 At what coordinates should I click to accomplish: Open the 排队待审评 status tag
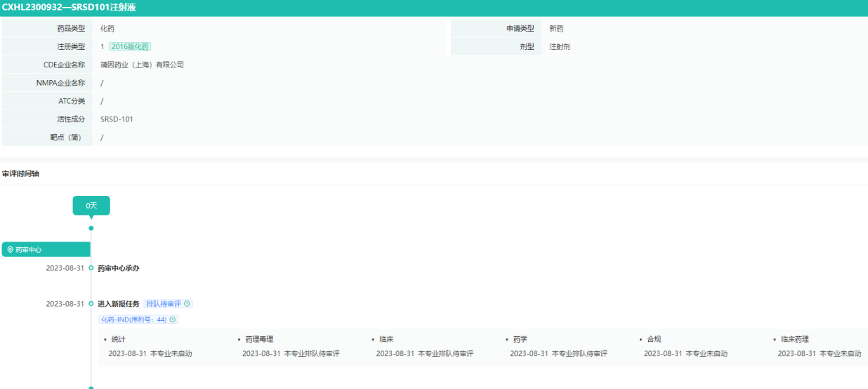click(x=164, y=304)
